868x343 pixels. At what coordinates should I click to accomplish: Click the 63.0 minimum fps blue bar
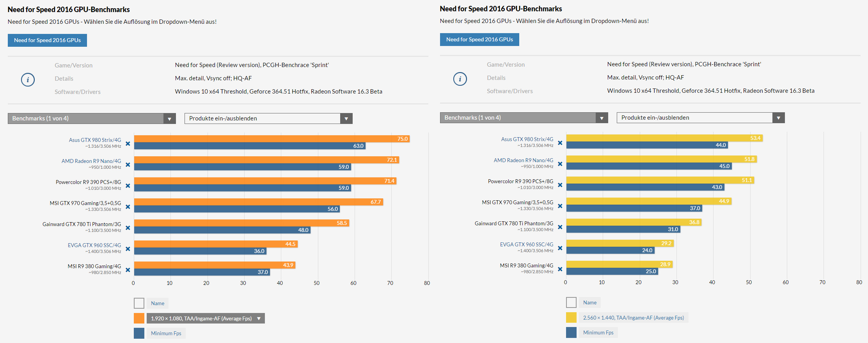tap(250, 146)
